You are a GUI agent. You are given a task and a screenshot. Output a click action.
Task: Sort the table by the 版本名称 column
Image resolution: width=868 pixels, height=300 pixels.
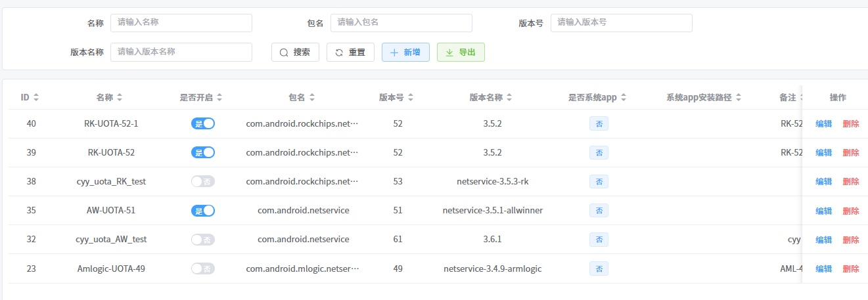point(509,97)
